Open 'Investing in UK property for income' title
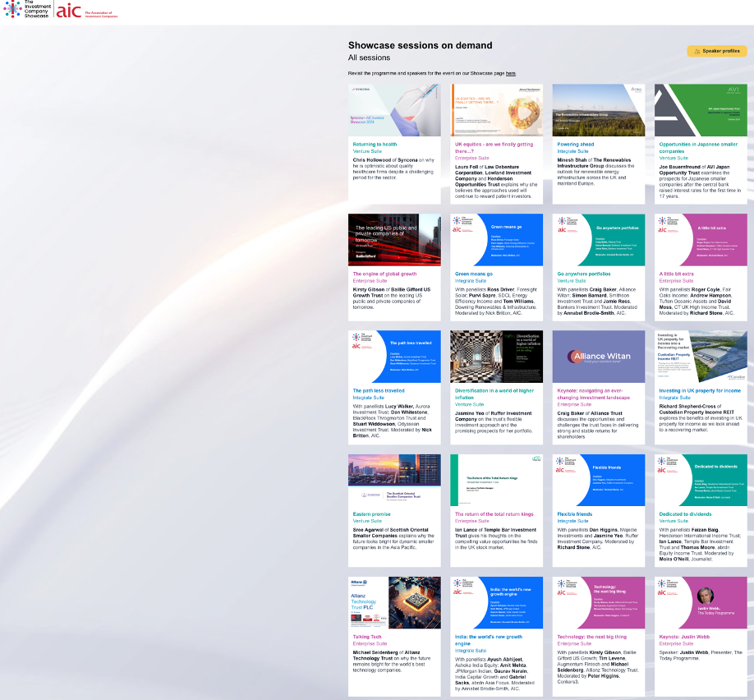754x700 pixels. click(700, 390)
